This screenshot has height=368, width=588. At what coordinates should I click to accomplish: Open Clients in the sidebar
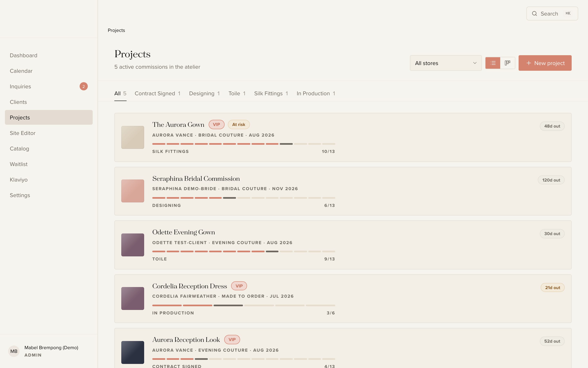click(x=49, y=102)
